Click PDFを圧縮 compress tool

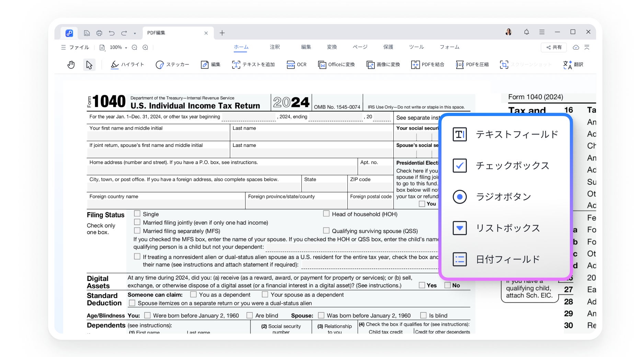472,65
